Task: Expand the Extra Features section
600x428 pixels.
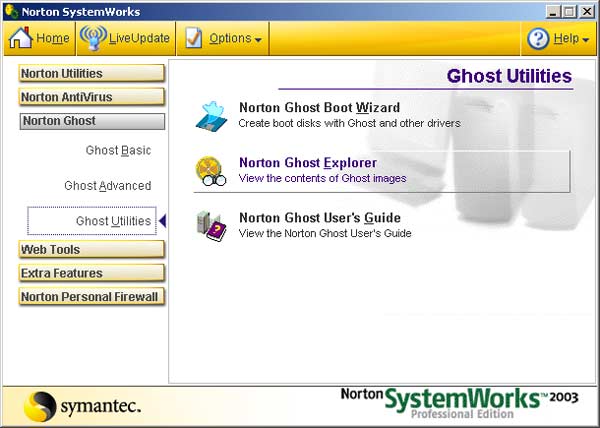Action: 92,273
